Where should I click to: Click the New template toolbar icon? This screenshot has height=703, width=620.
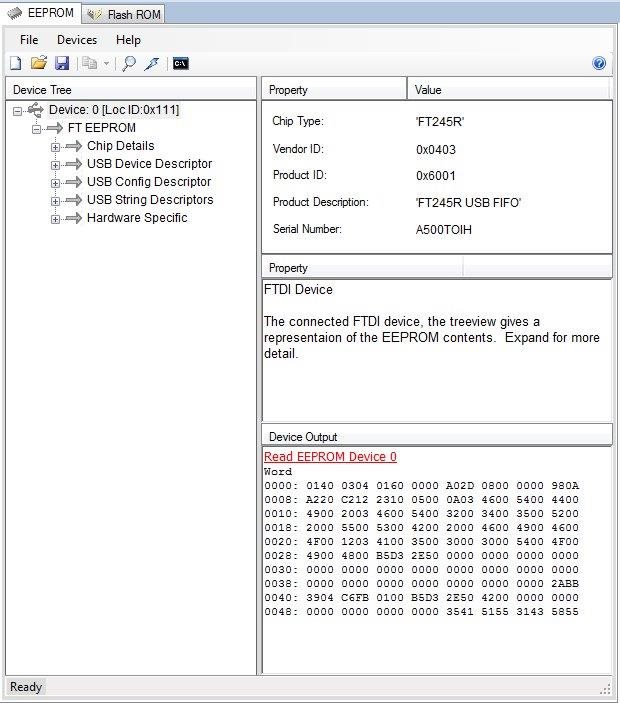[16, 63]
